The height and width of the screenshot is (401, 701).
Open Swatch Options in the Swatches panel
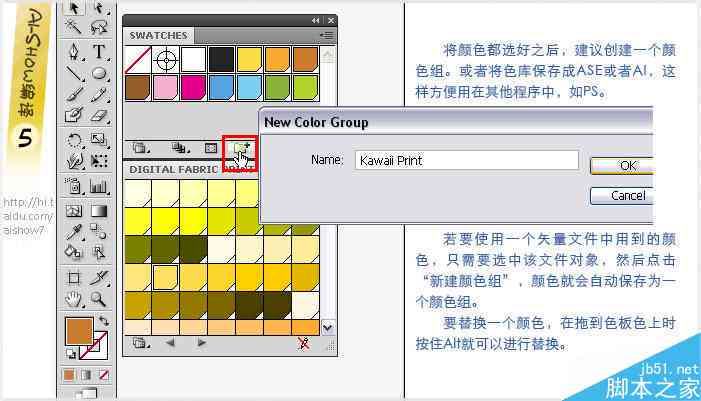pos(211,148)
